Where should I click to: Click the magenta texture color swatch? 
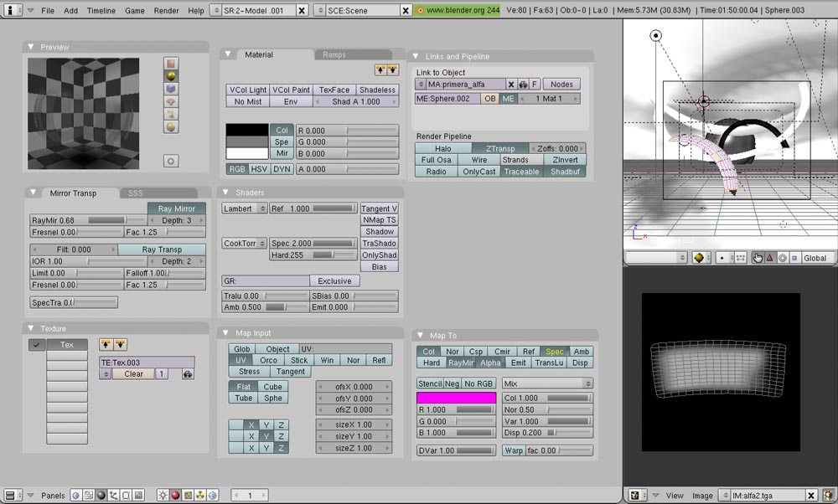[x=456, y=398]
